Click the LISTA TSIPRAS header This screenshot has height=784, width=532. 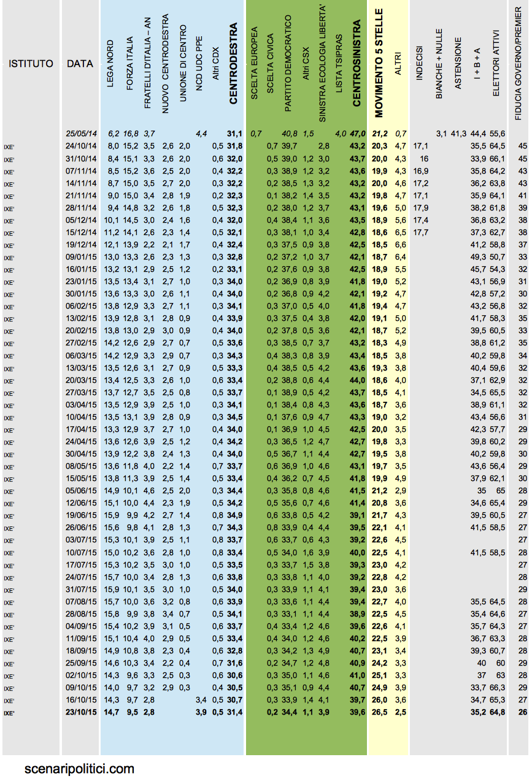pos(339,63)
